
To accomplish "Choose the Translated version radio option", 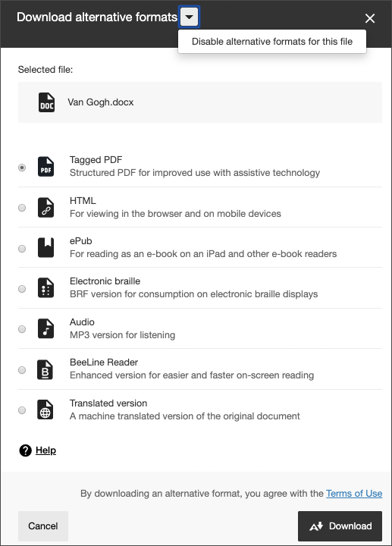I will [22, 410].
